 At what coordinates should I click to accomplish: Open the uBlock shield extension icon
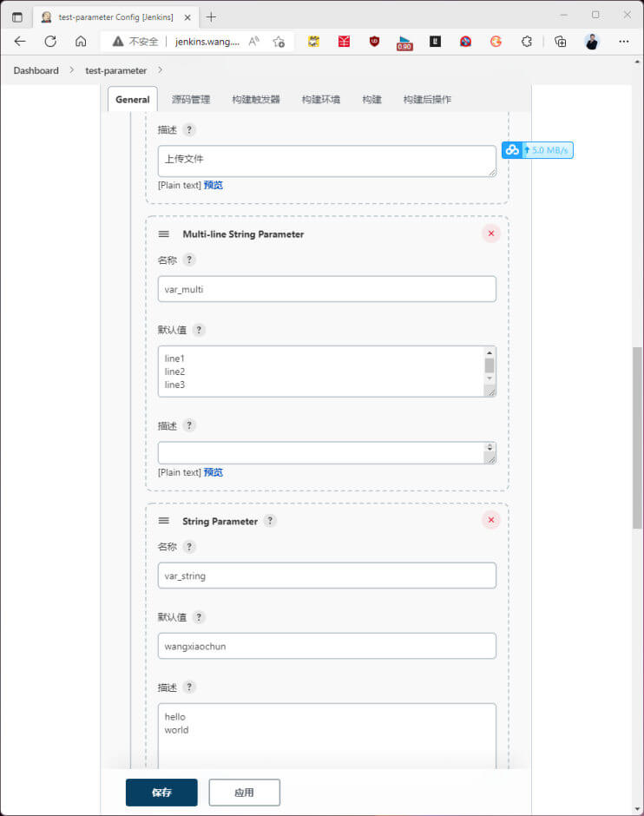[x=374, y=41]
